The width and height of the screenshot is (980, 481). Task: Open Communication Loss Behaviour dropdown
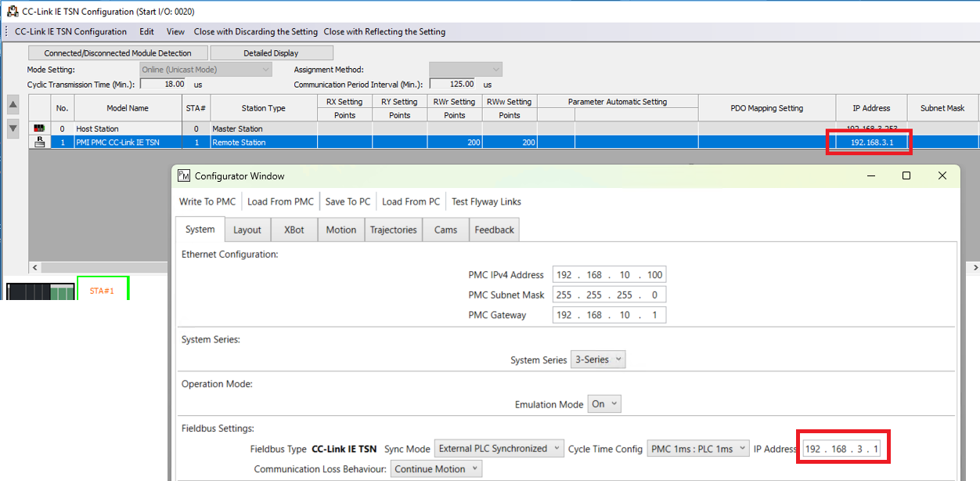click(x=436, y=469)
